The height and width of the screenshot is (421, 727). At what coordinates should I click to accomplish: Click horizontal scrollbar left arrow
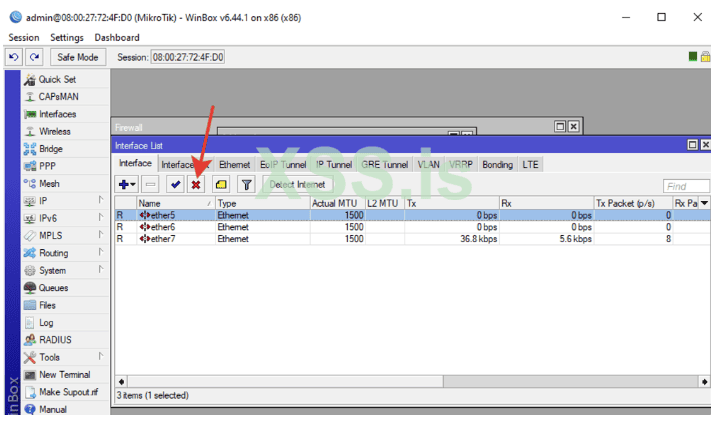click(x=121, y=382)
